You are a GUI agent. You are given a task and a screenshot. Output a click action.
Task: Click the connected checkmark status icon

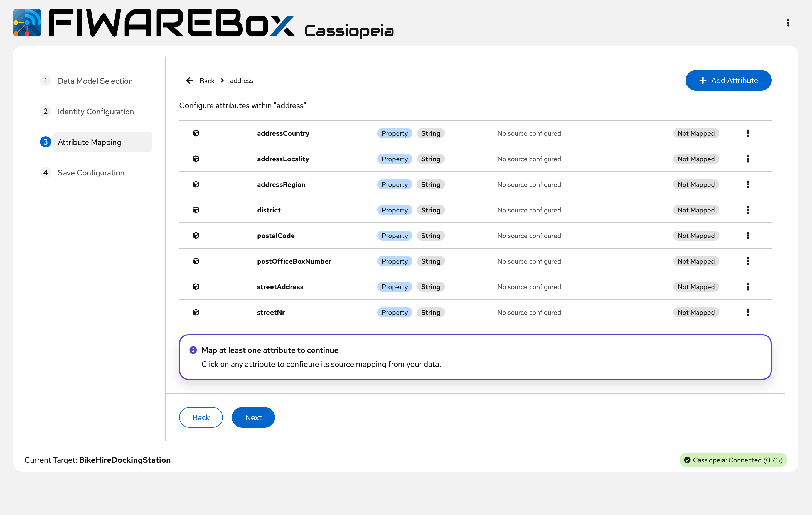[x=687, y=460]
